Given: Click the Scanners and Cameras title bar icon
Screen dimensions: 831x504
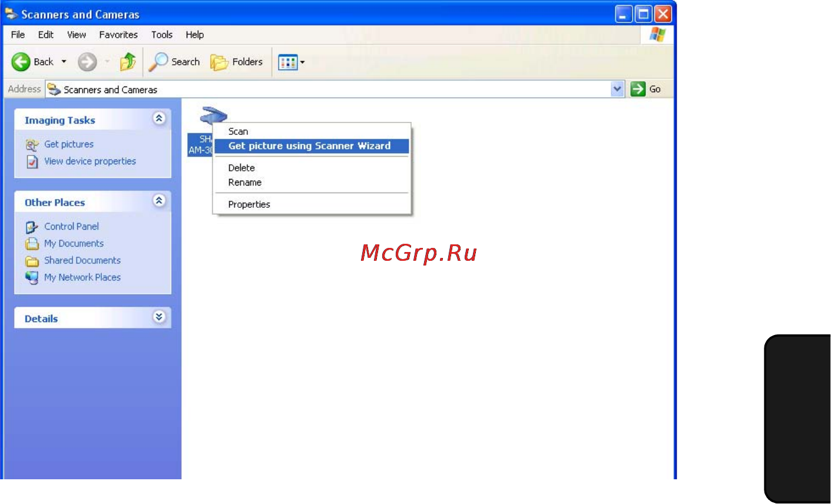Looking at the screenshot, I should (11, 14).
